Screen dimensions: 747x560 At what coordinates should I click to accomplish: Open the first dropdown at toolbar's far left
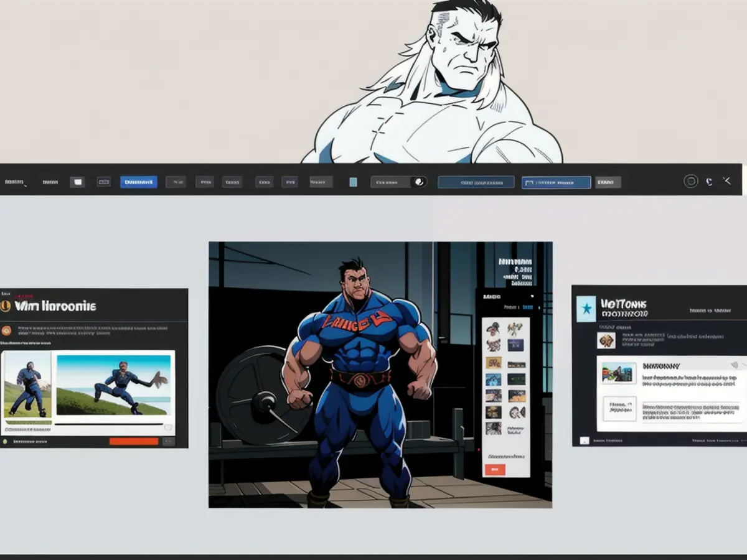tap(15, 182)
